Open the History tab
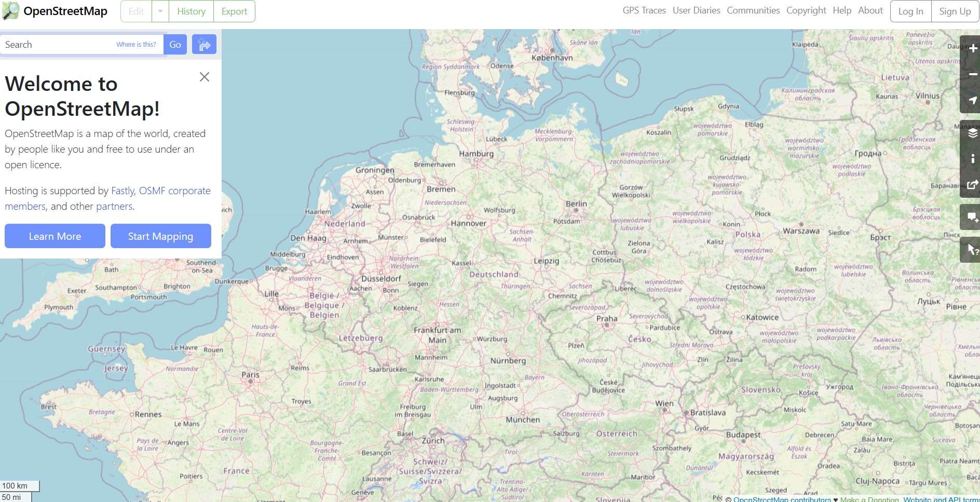 coord(191,11)
